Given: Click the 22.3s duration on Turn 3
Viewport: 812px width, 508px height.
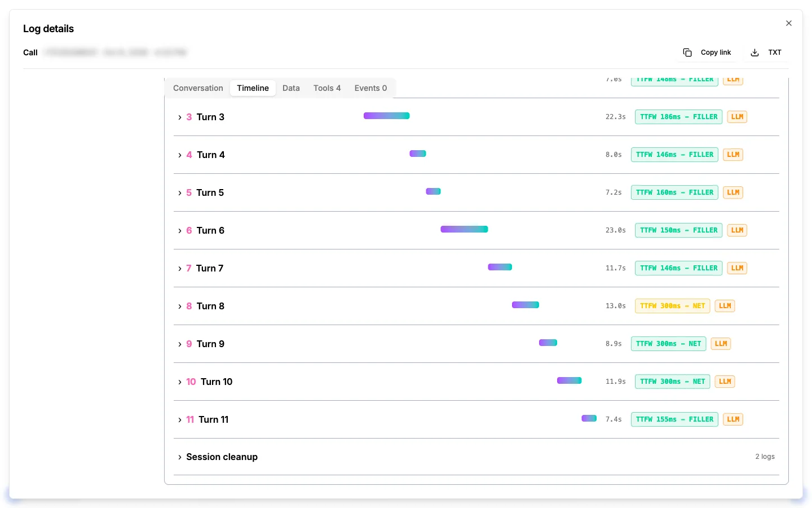Looking at the screenshot, I should 616,117.
